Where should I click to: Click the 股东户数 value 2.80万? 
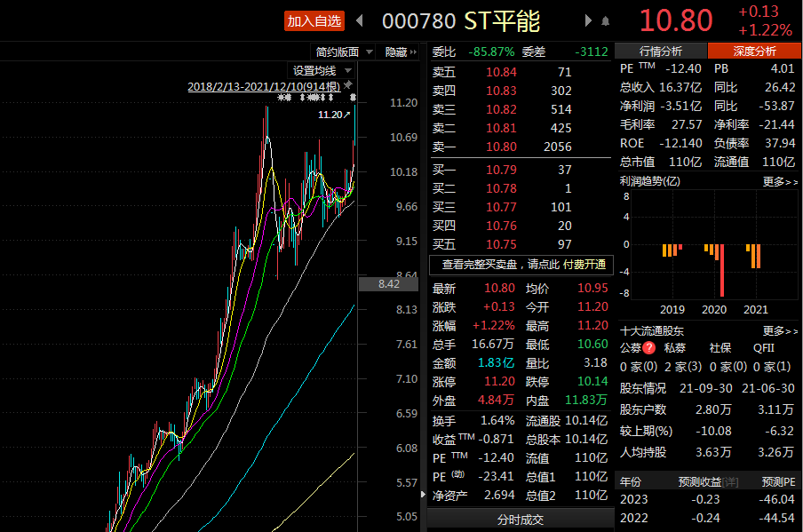[x=713, y=409]
